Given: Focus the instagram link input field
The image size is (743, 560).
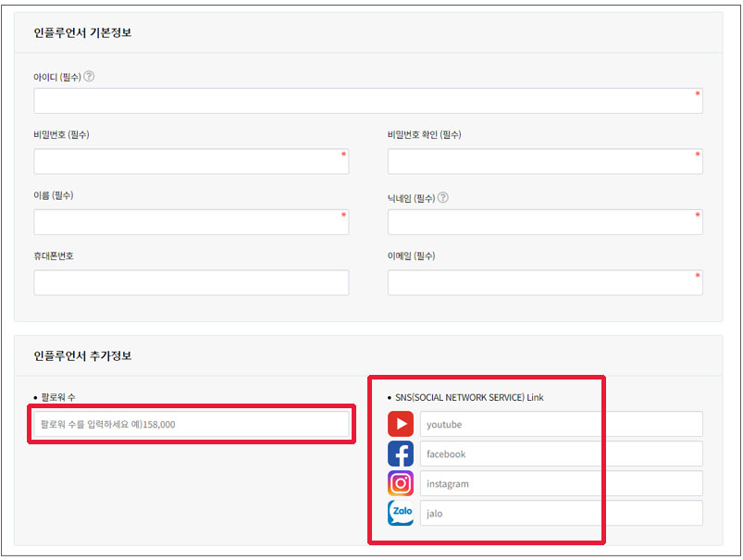Looking at the screenshot, I should [561, 483].
